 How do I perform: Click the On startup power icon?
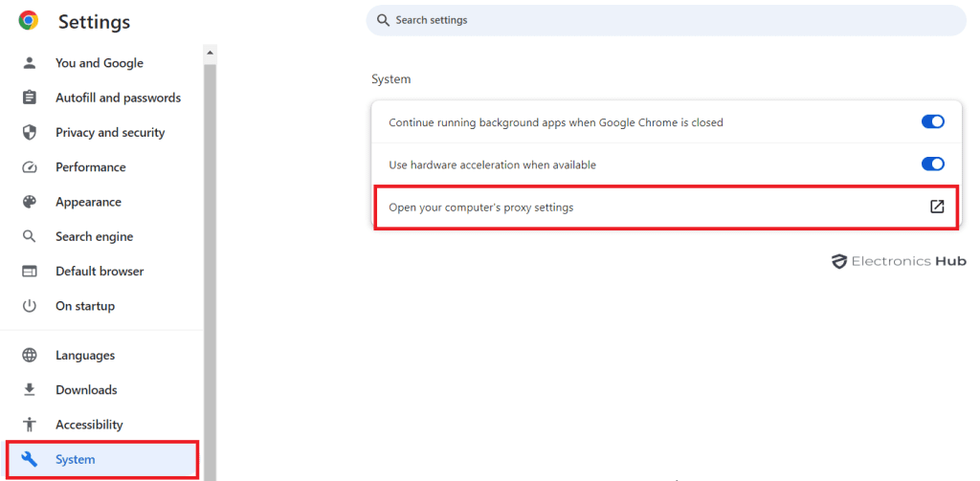coord(30,306)
